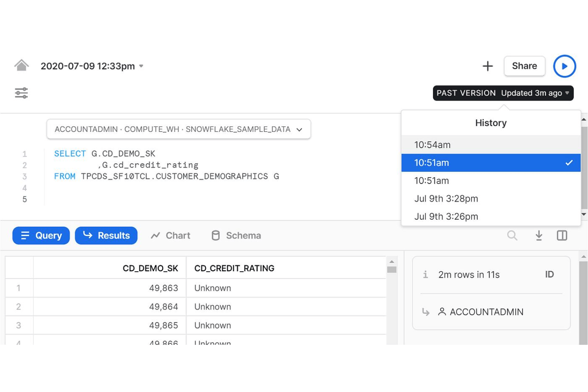Click the Share button
Image resolution: width=588 pixels, height=392 pixels.
click(524, 66)
